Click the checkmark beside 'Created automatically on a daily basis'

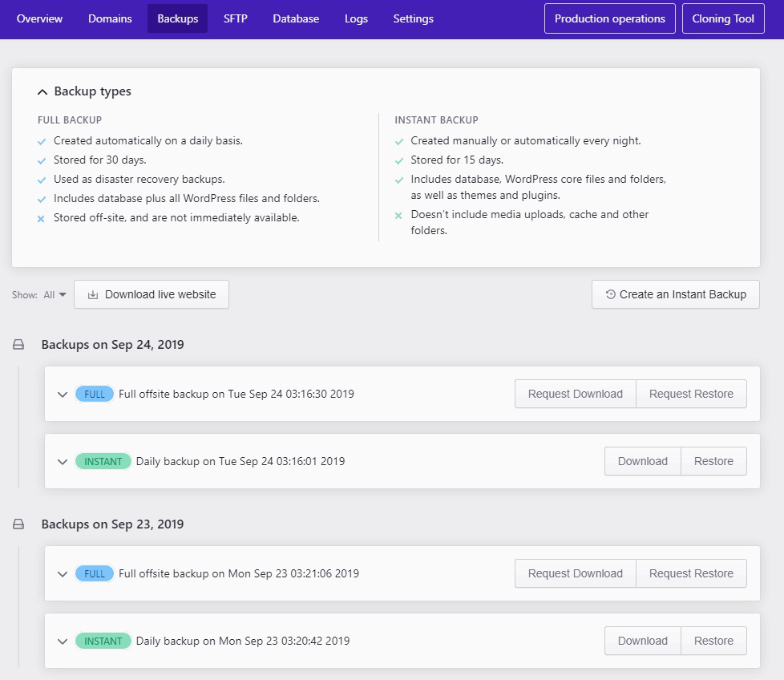click(42, 142)
